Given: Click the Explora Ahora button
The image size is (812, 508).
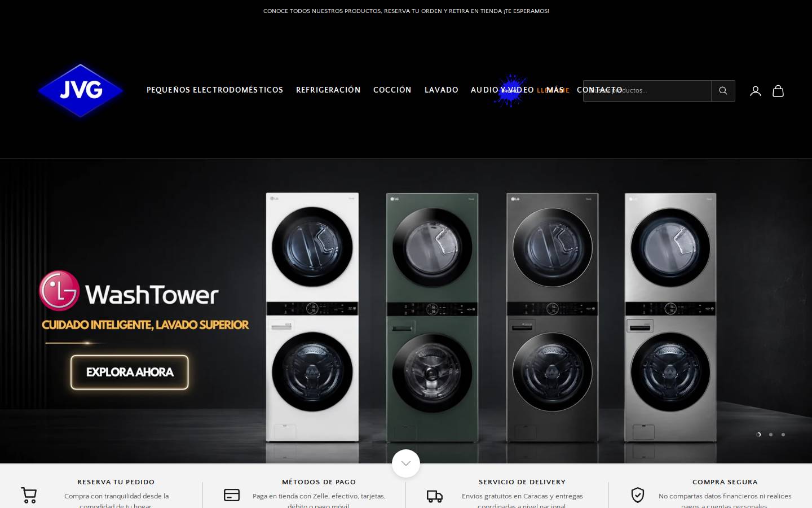Looking at the screenshot, I should (130, 372).
